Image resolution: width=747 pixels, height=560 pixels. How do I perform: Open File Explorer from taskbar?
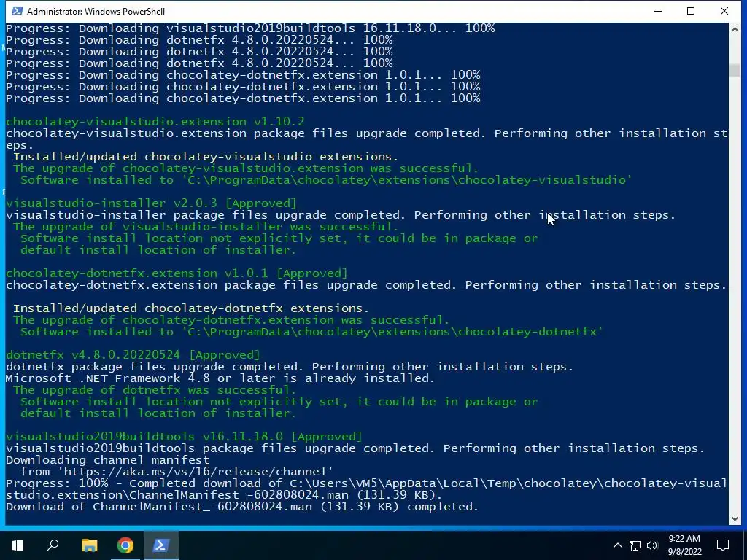pos(89,545)
